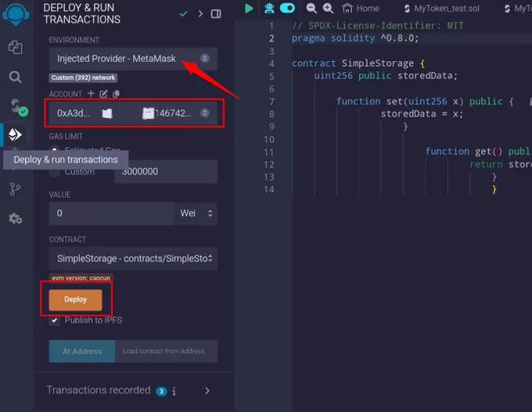Click the orange Deploy button
Image resolution: width=532 pixels, height=412 pixels.
[x=75, y=299]
